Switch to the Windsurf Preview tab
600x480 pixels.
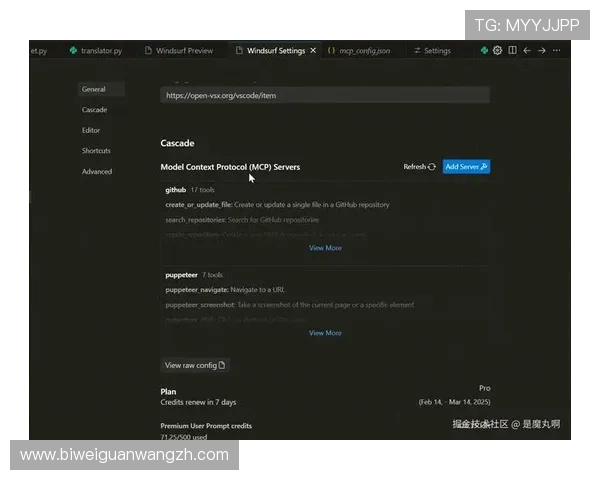pos(179,51)
